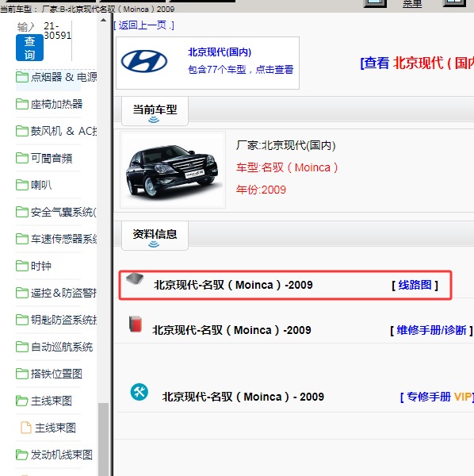The image size is (474, 476).
Task: Click the 车型:名驭（Moinca） text
Action: click(287, 167)
